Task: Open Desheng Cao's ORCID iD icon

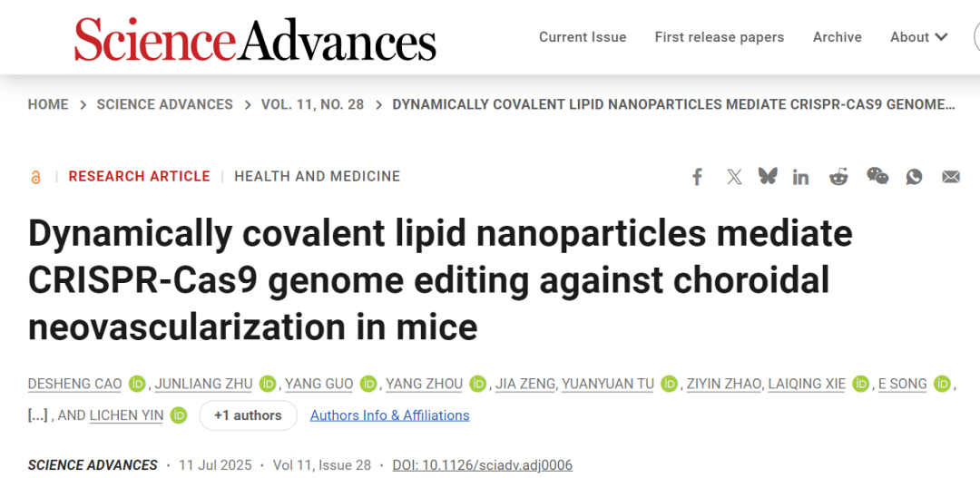Action: point(137,384)
